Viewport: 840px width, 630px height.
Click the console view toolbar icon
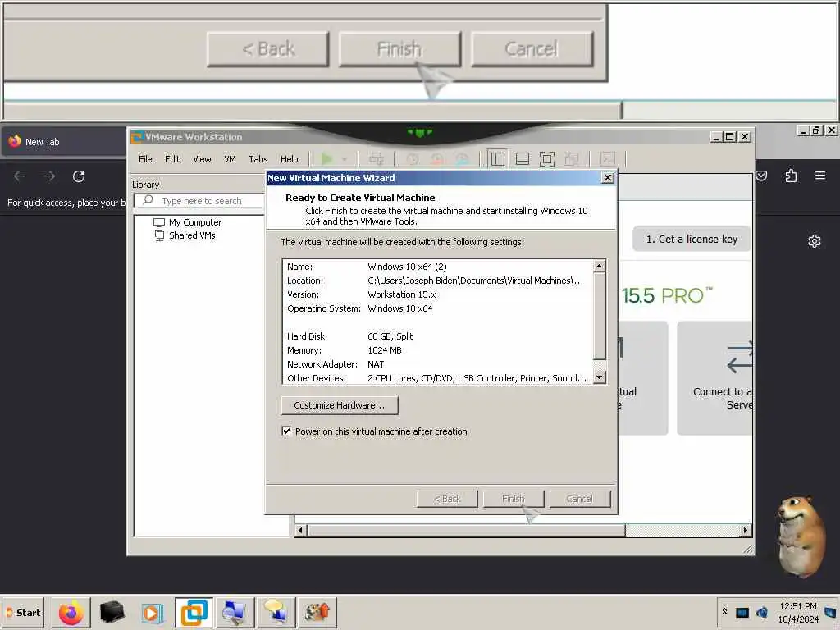coord(608,159)
